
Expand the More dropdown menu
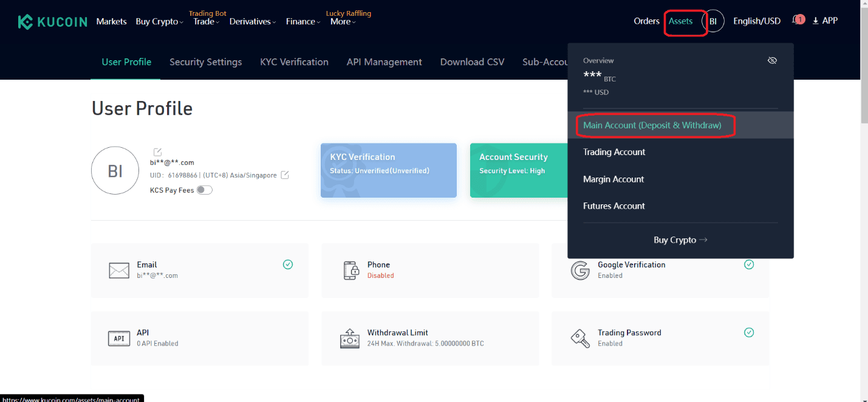[343, 21]
